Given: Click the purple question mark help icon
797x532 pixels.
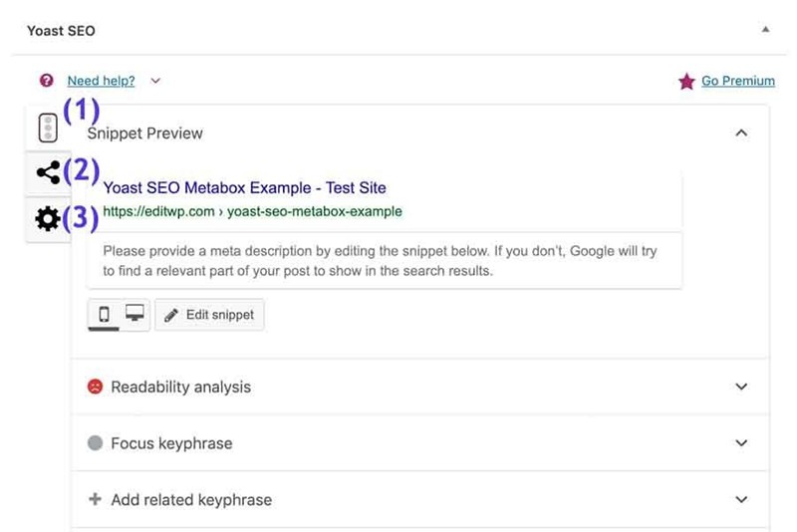Looking at the screenshot, I should coord(46,81).
